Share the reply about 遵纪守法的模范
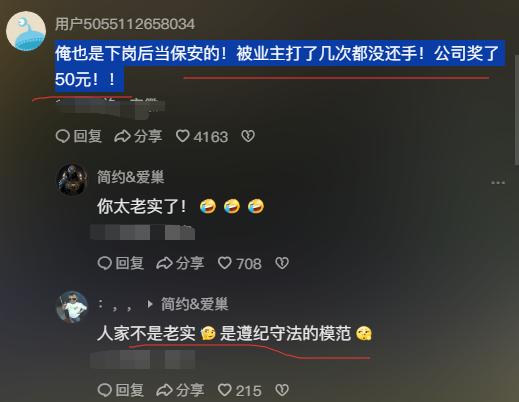Viewport: 519px width, 402px height. click(180, 390)
